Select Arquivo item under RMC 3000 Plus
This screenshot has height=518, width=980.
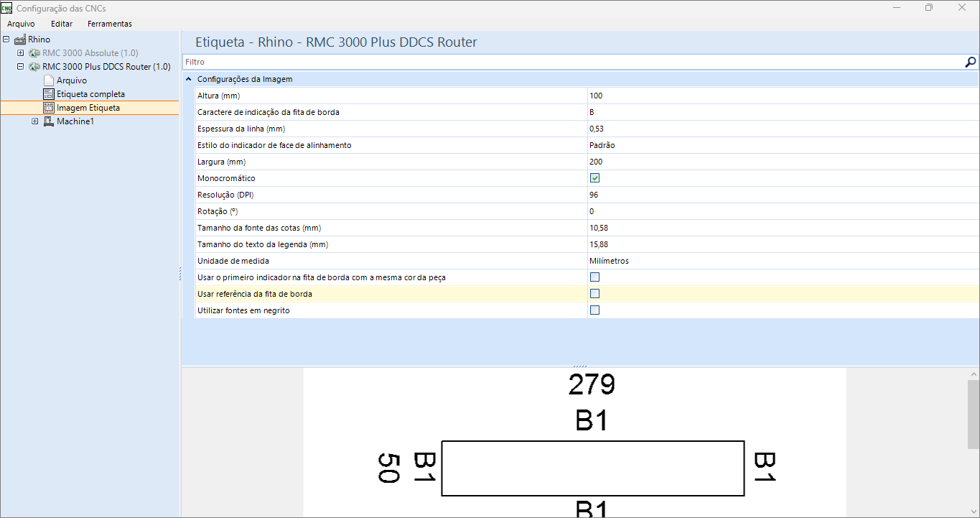click(72, 80)
